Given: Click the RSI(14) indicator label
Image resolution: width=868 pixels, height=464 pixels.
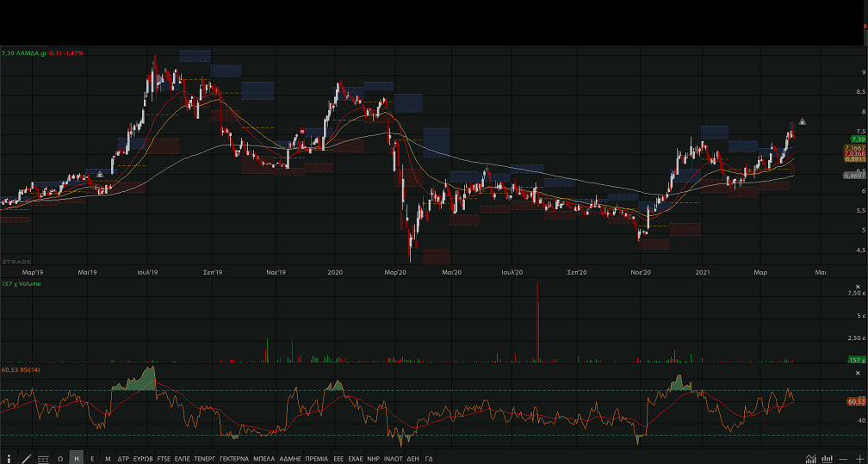Looking at the screenshot, I should pyautogui.click(x=23, y=369).
